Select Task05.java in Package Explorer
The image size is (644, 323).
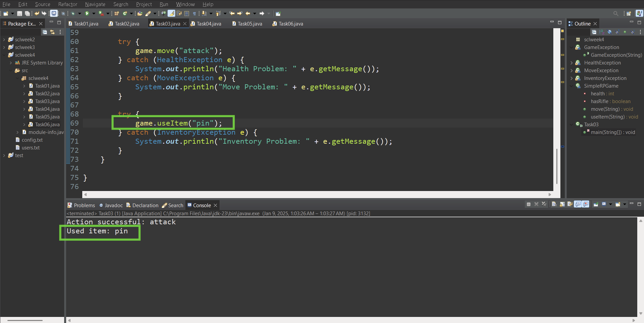(47, 117)
